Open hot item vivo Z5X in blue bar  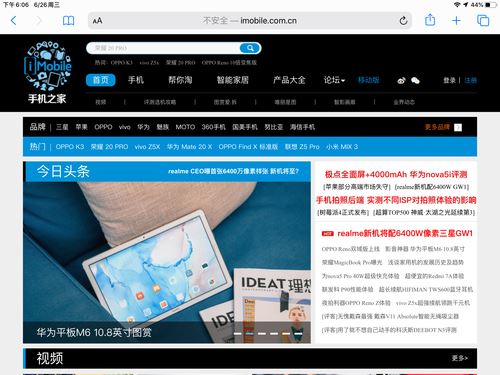(147, 147)
